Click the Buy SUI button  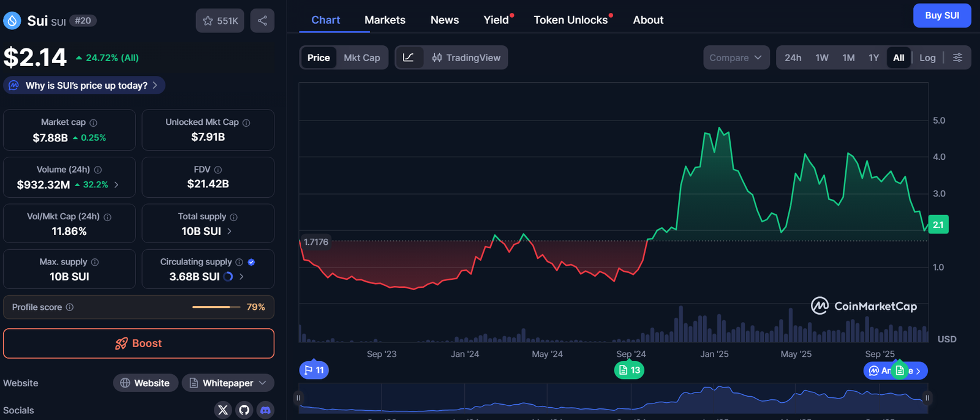pos(941,15)
